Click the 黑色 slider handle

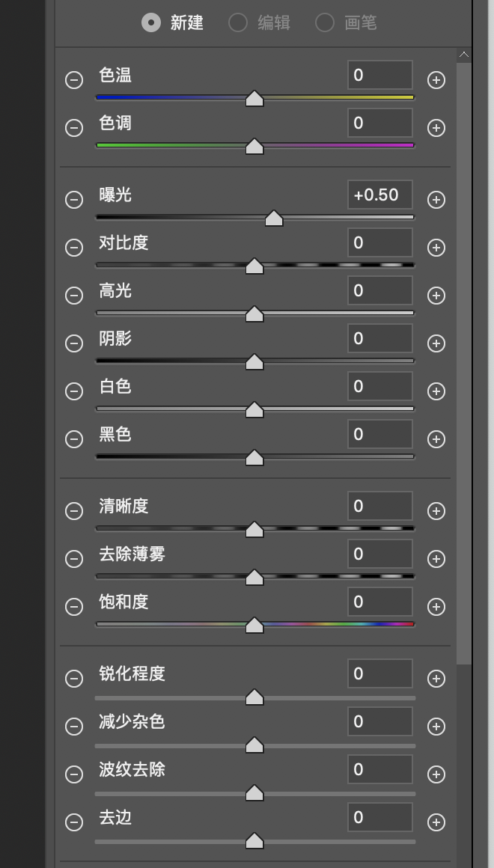254,458
